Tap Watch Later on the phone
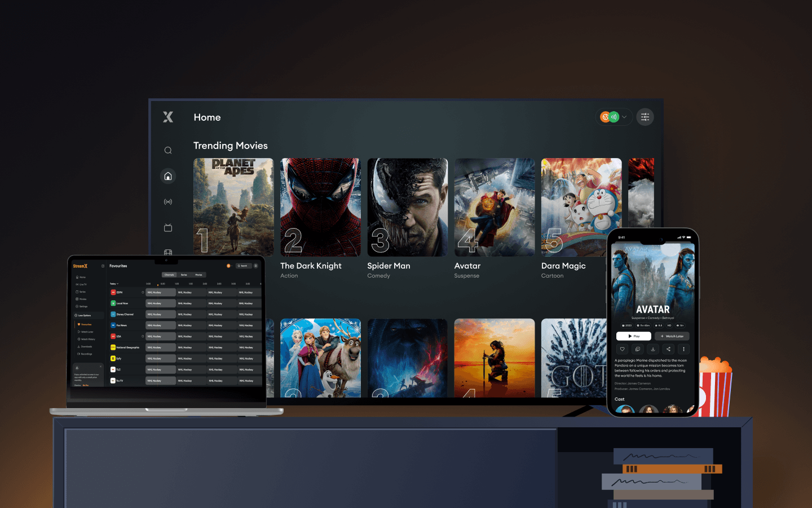The height and width of the screenshot is (508, 812). coord(672,336)
